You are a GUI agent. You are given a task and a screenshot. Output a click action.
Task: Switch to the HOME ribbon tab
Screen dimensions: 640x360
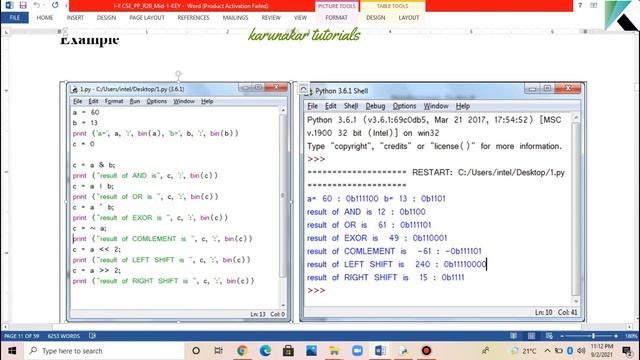click(44, 18)
